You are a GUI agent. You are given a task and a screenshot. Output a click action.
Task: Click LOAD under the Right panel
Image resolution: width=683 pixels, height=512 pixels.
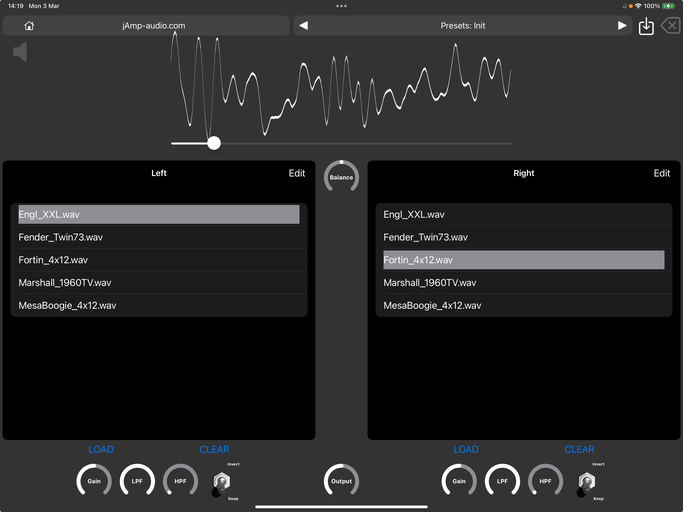pyautogui.click(x=466, y=449)
